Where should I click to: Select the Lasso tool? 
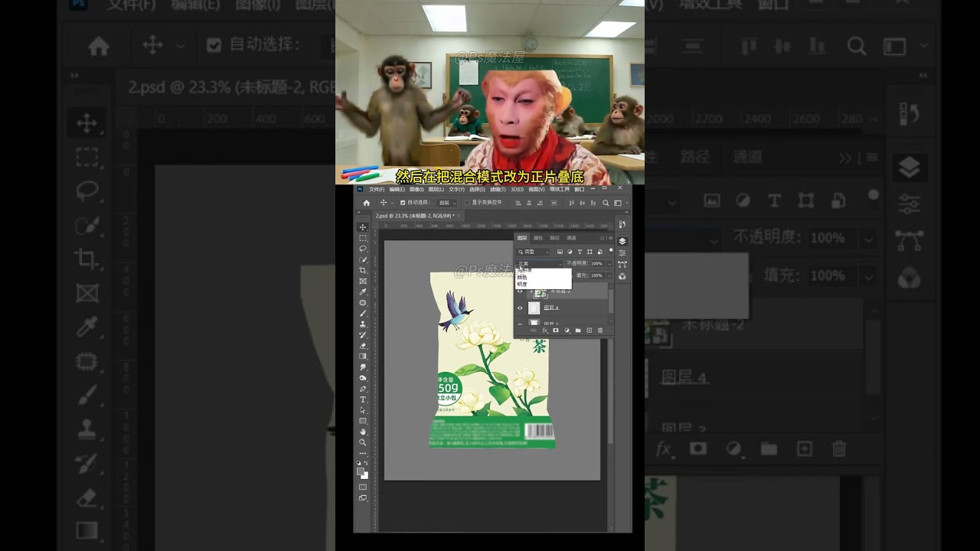pos(363,248)
